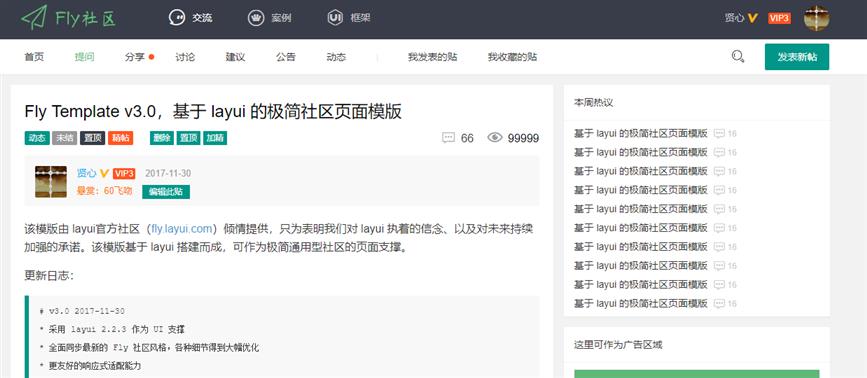Open the fly.layui.com link
Image resolution: width=867 pixels, height=378 pixels.
[182, 229]
